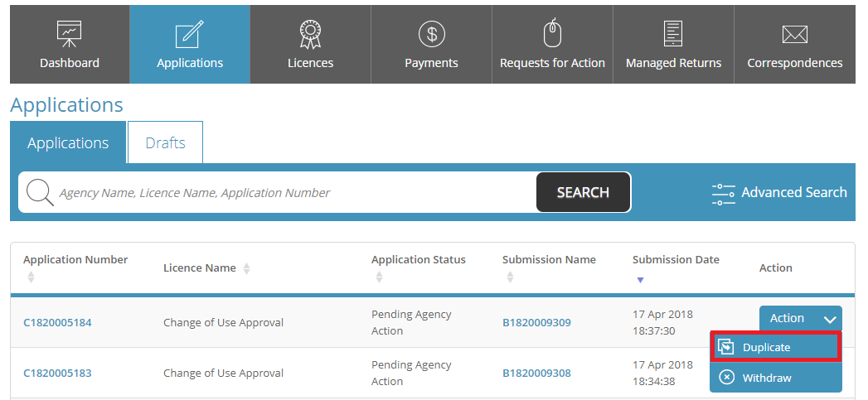
Task: Open Payments via the dollar sign icon
Action: 431,34
